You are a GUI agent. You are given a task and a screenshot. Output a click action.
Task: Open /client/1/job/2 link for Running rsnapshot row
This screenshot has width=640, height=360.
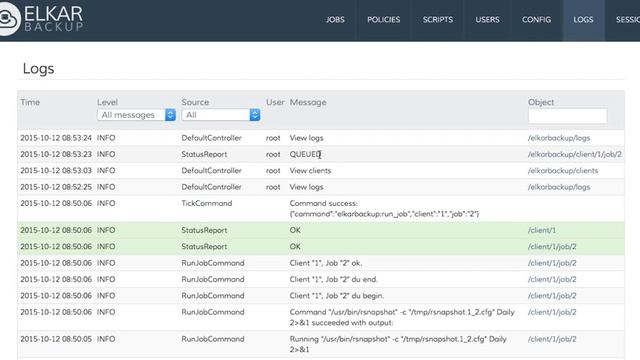click(x=552, y=339)
